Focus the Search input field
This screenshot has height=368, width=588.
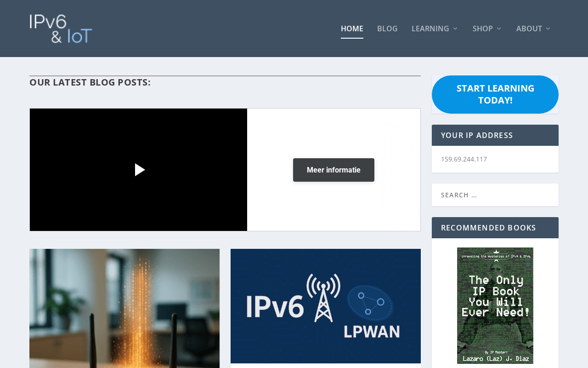click(x=495, y=195)
